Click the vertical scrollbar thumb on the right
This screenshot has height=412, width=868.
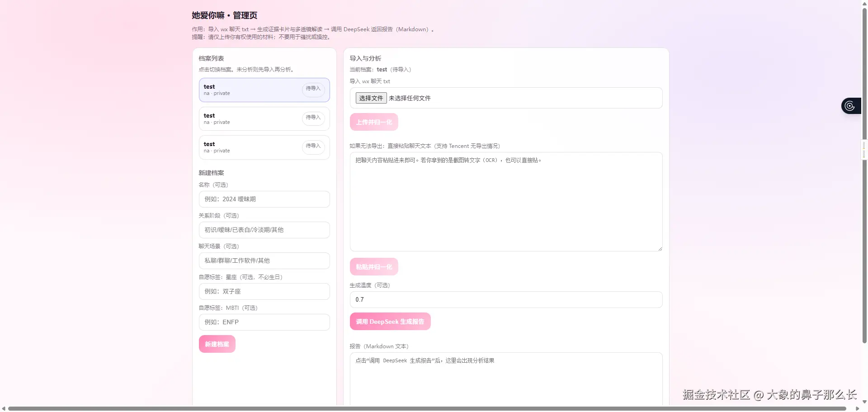click(863, 149)
